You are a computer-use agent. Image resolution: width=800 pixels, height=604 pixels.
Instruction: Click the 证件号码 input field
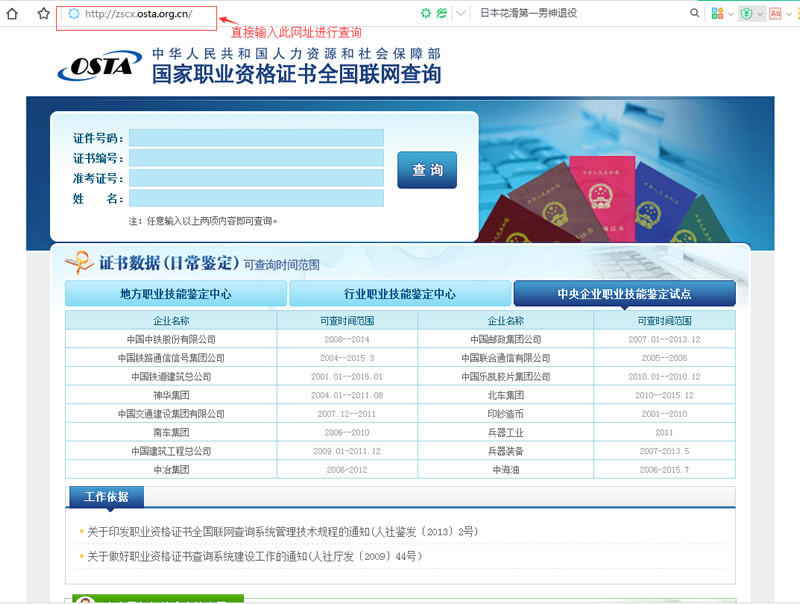coord(256,138)
